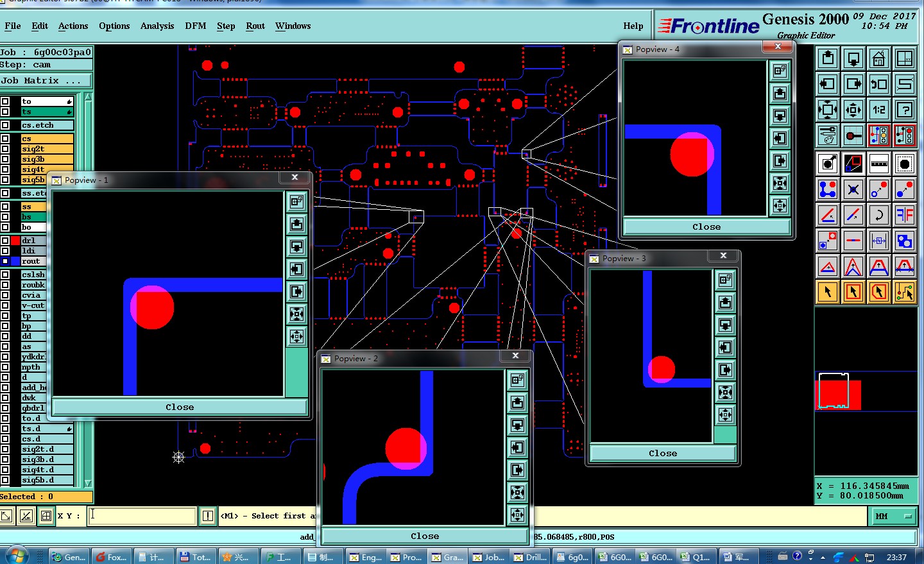Open the Job Matrix ... selector

[x=46, y=81]
